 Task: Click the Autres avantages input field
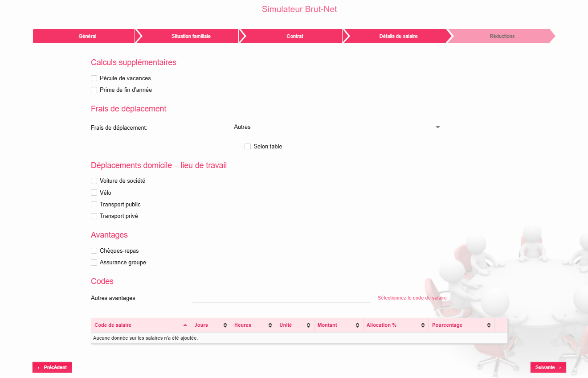coord(281,298)
